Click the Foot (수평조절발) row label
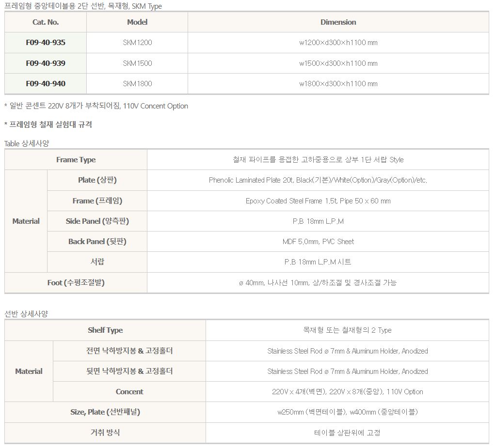 pyautogui.click(x=76, y=283)
